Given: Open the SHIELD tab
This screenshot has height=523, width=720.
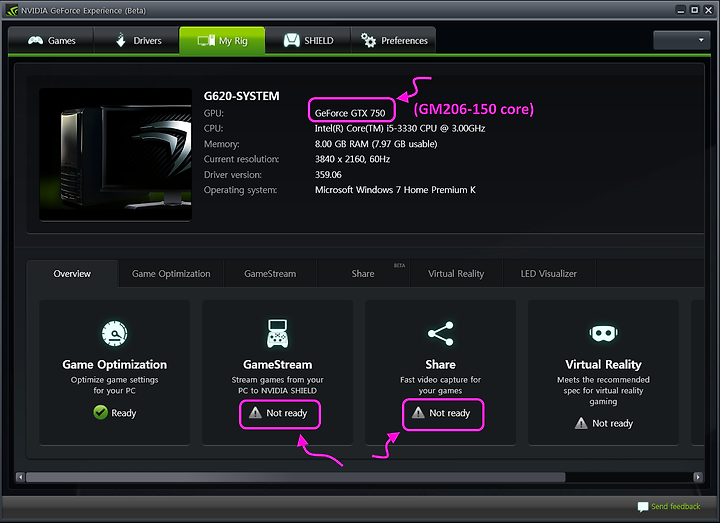Looking at the screenshot, I should click(308, 40).
